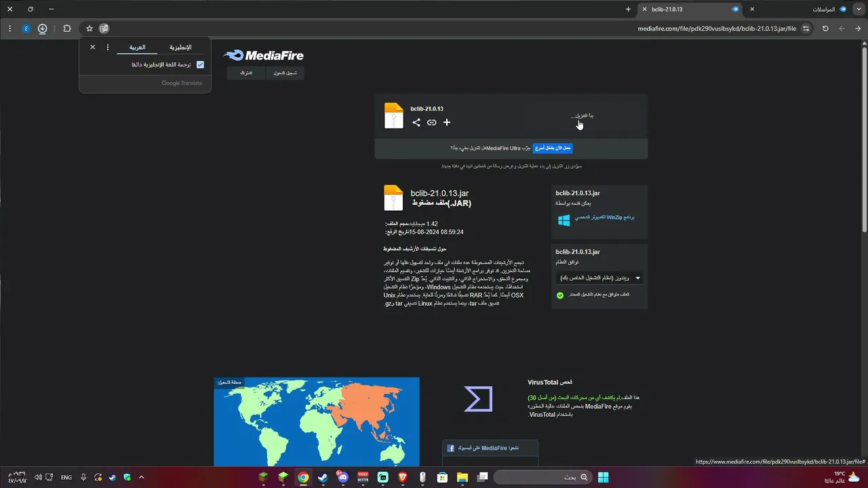Close the translate popup

[x=93, y=47]
